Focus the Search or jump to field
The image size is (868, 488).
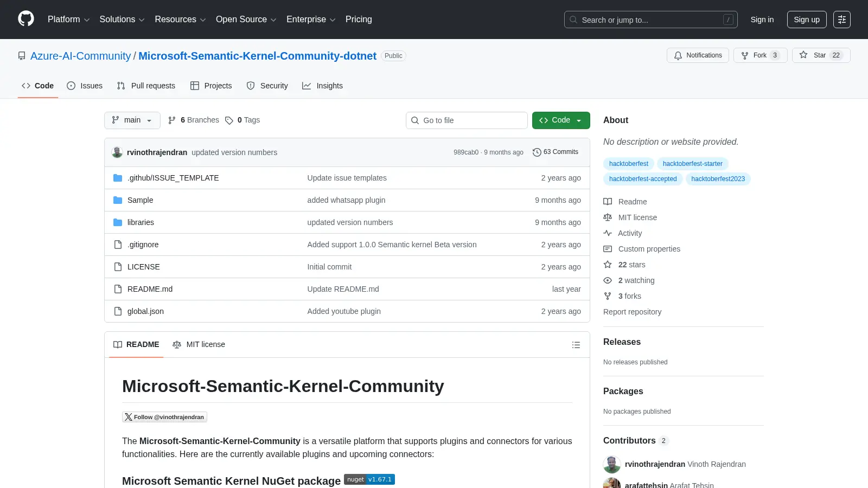[x=650, y=20]
